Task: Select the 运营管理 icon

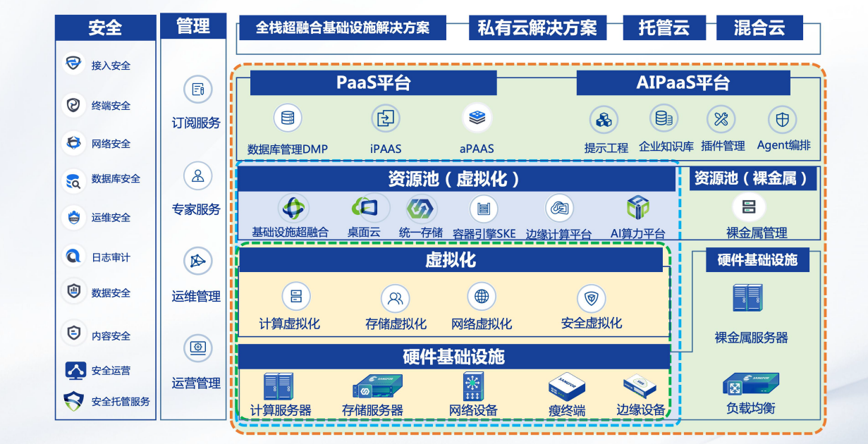Action: 197,347
